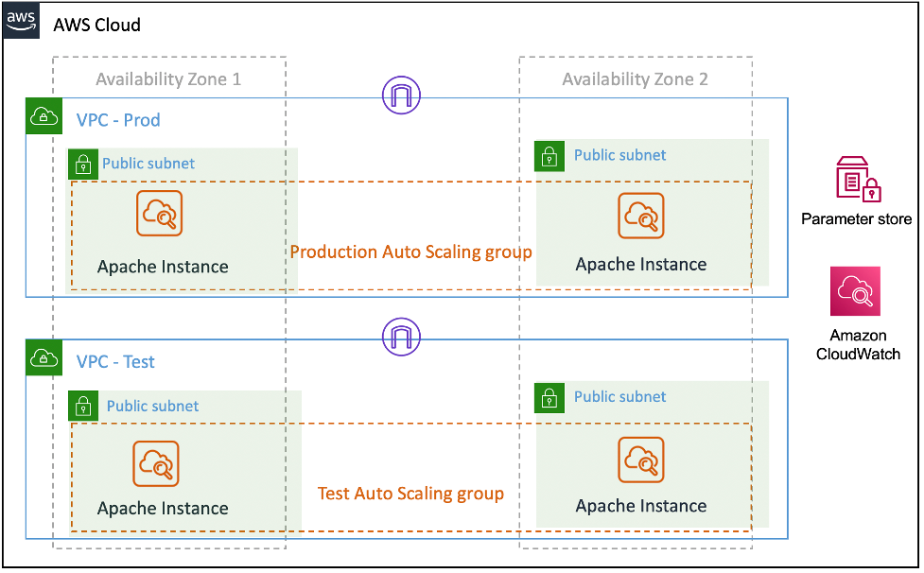Select the AWS Cloud title label
This screenshot has height=573, width=924.
coord(98,25)
